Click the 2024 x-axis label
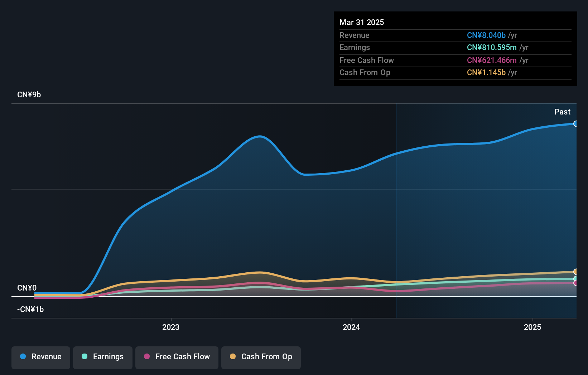The height and width of the screenshot is (375, 588). (x=351, y=327)
